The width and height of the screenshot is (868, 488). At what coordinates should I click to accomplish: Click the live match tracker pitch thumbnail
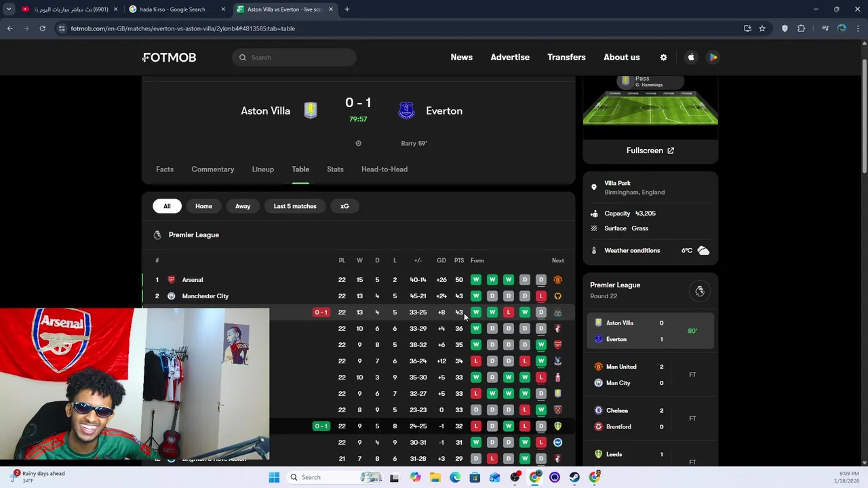pos(650,107)
